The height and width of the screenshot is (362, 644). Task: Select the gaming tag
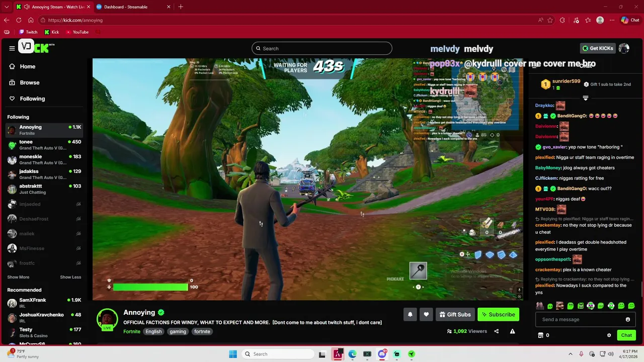point(178,331)
